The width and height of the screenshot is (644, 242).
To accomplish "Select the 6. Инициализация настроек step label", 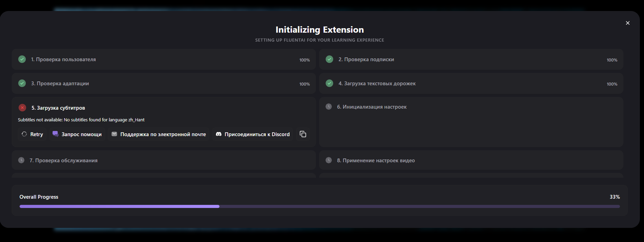I will [x=372, y=107].
